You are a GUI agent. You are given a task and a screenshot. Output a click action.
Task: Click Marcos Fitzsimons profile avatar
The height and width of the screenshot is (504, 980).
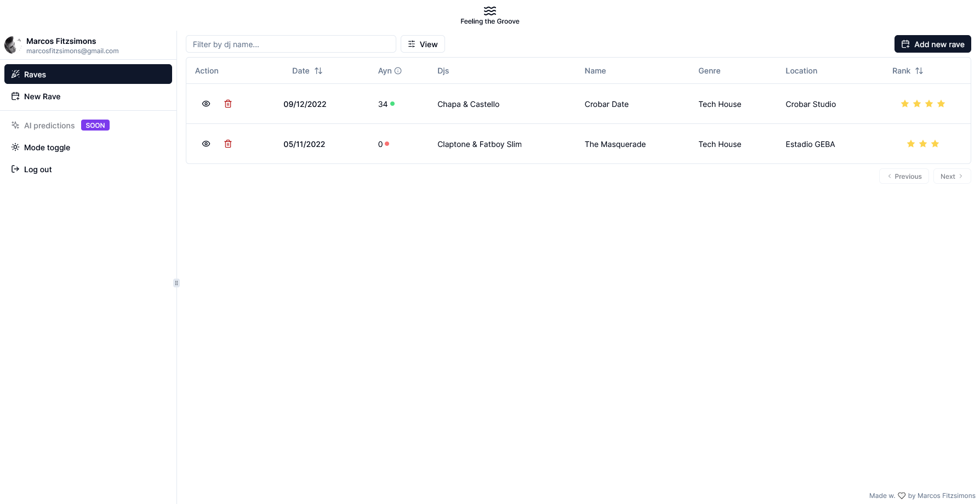[13, 45]
